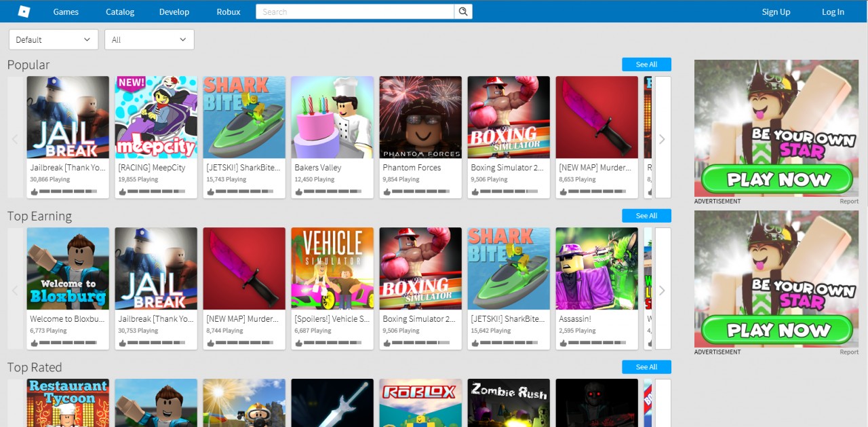868x427 pixels.
Task: Open Jailbreak thumbnail in Popular
Action: pos(68,117)
